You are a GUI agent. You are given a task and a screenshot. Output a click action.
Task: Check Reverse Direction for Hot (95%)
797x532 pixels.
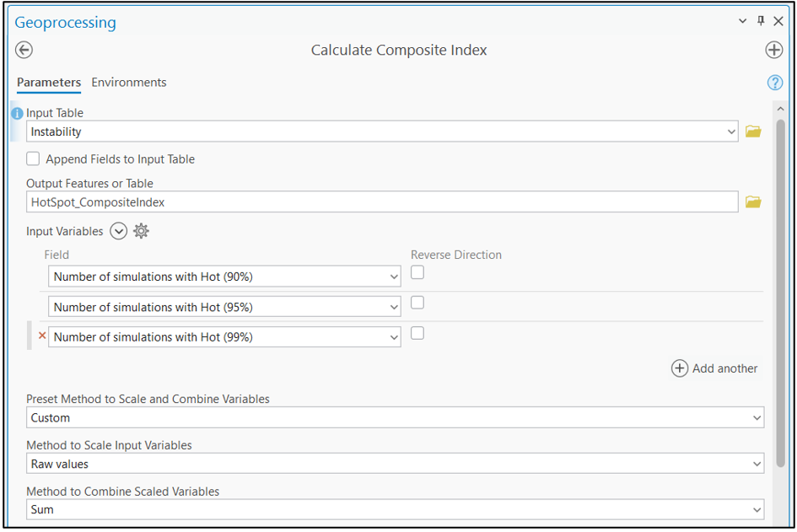click(x=417, y=303)
